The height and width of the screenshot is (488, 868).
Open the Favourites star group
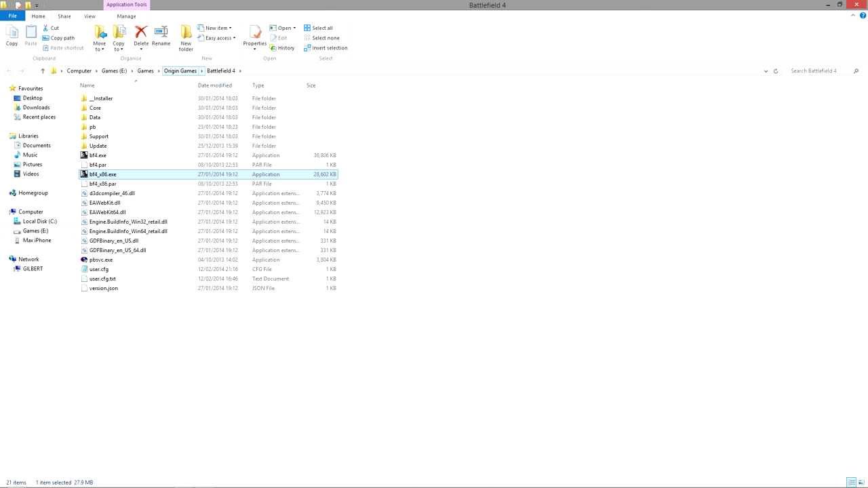[26, 88]
